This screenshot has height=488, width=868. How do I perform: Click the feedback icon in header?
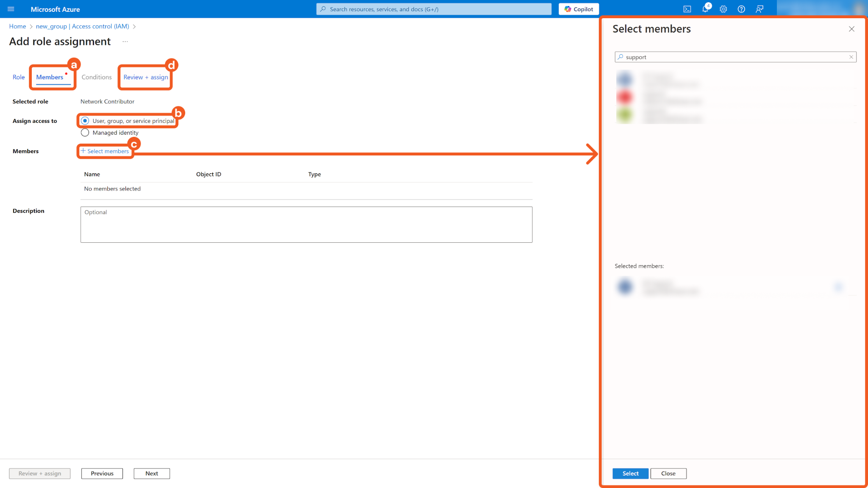(x=759, y=9)
